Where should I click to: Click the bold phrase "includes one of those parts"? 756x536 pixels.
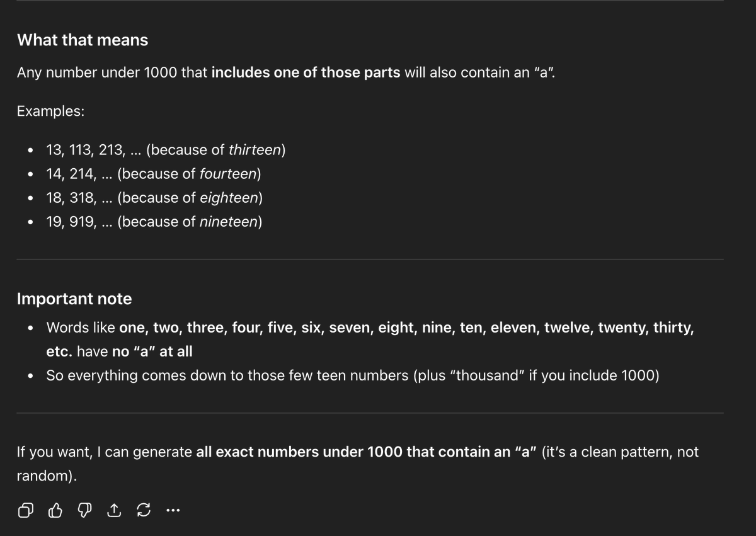[306, 72]
